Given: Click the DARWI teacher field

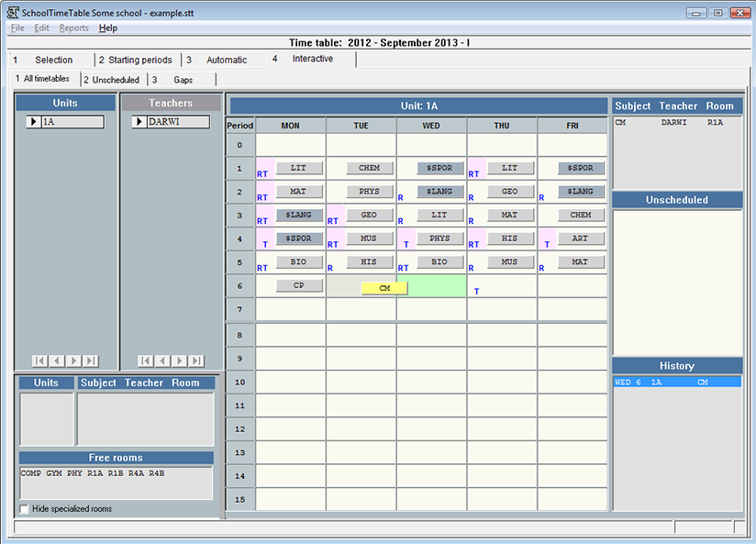Looking at the screenshot, I should pos(178,121).
